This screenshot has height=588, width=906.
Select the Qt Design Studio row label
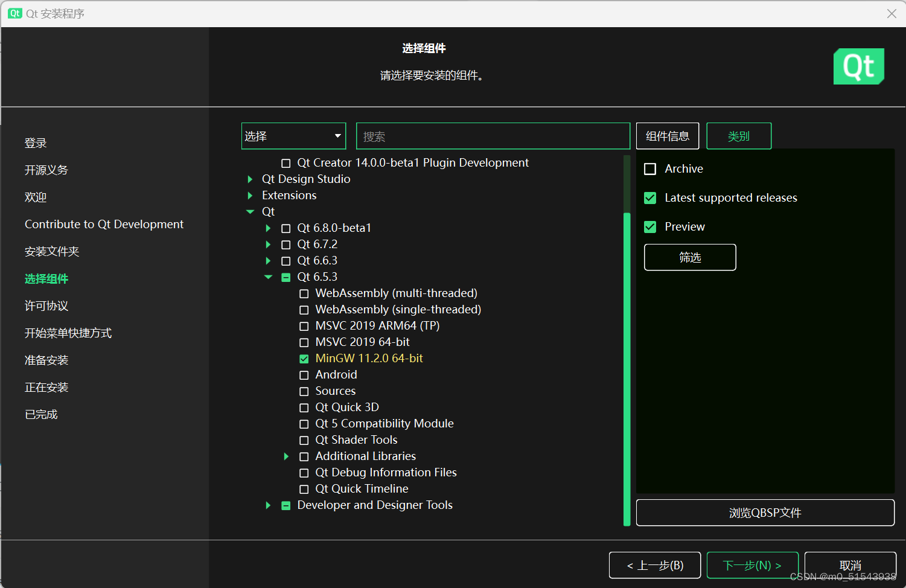tap(306, 179)
